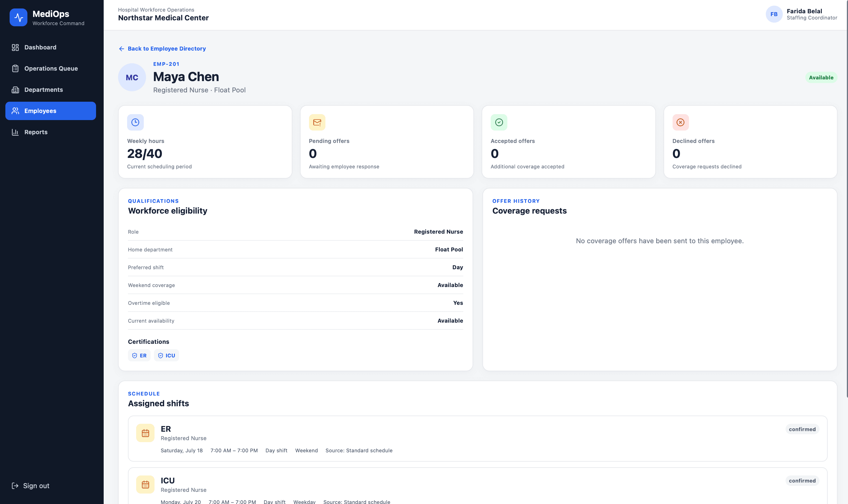Click the page vertical scrollbar
The image size is (848, 504).
click(x=847, y=199)
